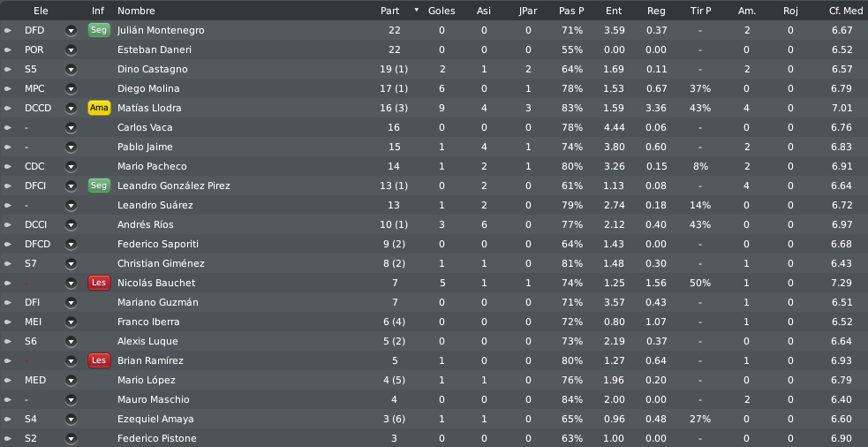The width and height of the screenshot is (868, 447).
Task: Click the Nombre column header
Action: point(136,11)
